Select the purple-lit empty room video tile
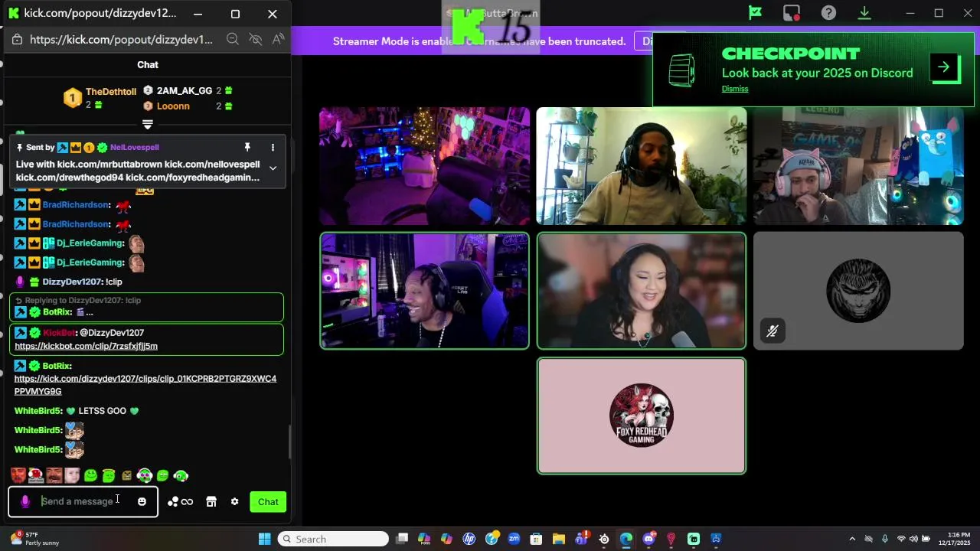Screen dimensions: 980x551 424,166
